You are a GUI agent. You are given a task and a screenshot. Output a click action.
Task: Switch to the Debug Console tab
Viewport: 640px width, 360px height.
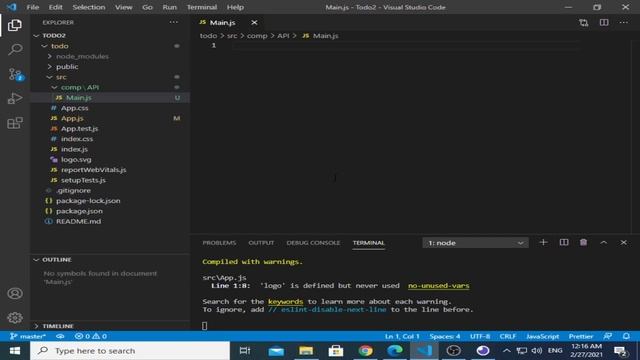pos(313,243)
